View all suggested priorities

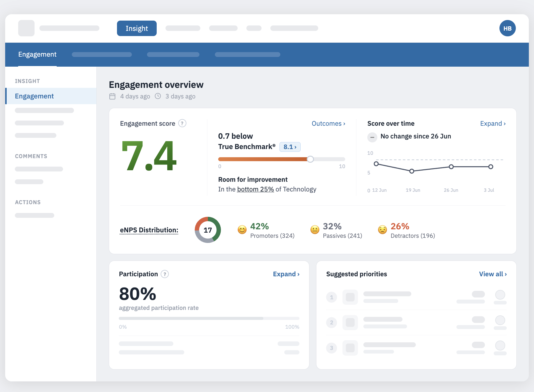point(493,274)
